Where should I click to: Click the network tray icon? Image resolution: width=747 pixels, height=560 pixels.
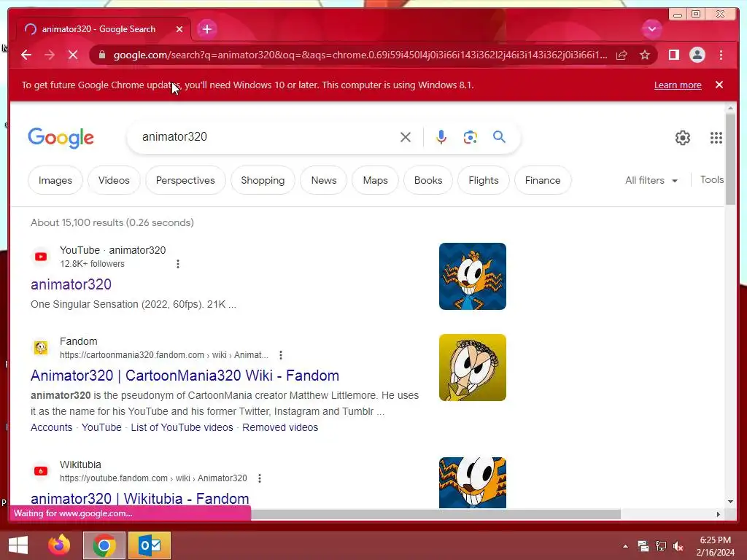pyautogui.click(x=661, y=546)
